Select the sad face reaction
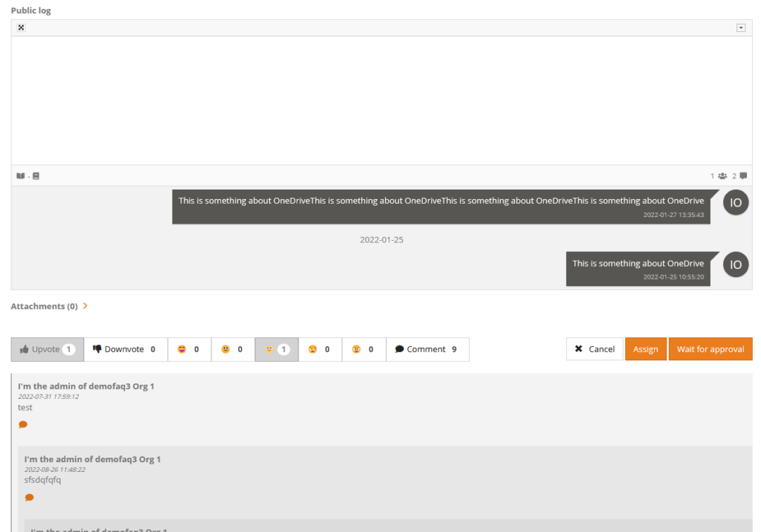This screenshot has width=761, height=532. click(320, 349)
